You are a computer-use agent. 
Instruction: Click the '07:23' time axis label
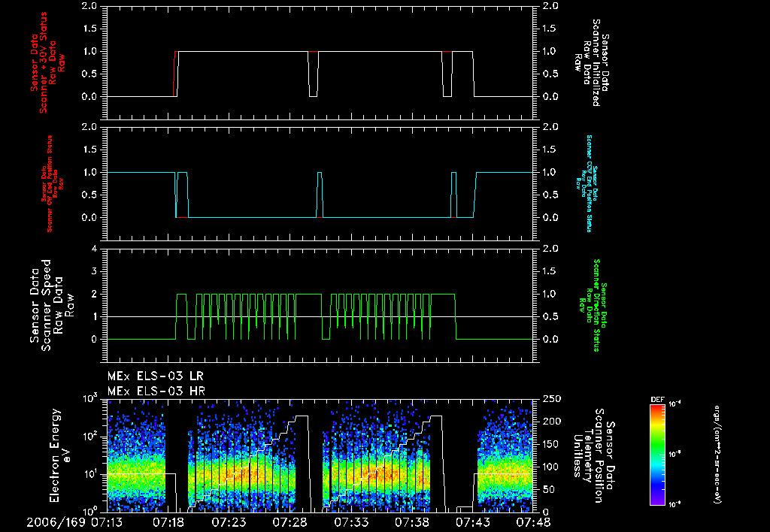[x=229, y=522]
